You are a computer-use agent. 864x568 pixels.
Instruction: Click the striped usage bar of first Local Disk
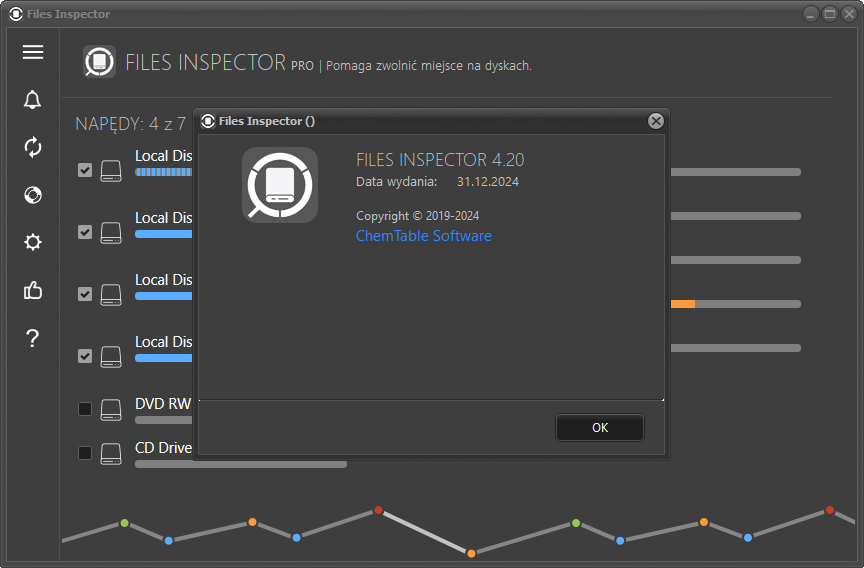(x=164, y=172)
